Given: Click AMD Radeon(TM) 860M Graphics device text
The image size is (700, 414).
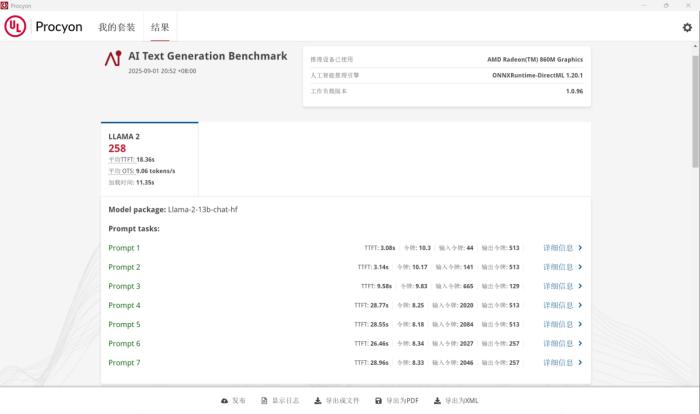Looking at the screenshot, I should click(535, 59).
